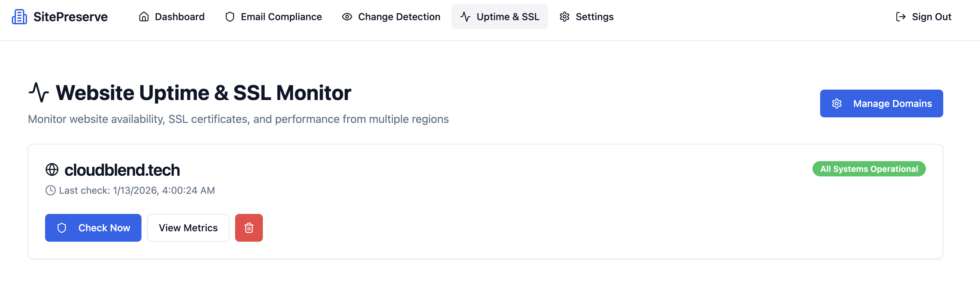This screenshot has width=980, height=291.
Task: Click the All Systems Operational status badge
Action: click(869, 169)
